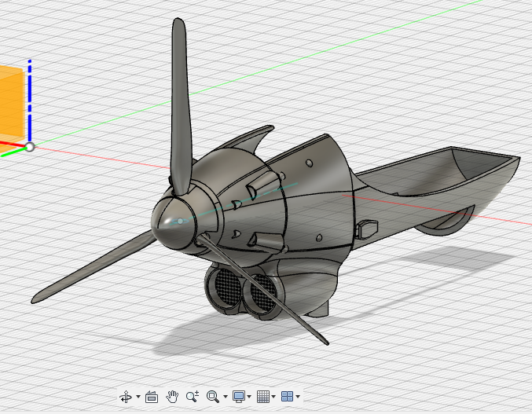Open the Grid and Snaps icon
This screenshot has width=532, height=414.
pos(263,397)
